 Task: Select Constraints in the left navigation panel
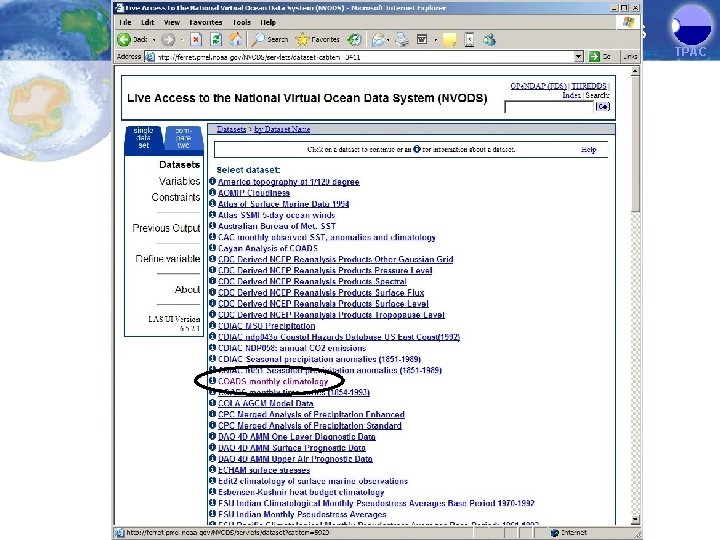[x=176, y=197]
